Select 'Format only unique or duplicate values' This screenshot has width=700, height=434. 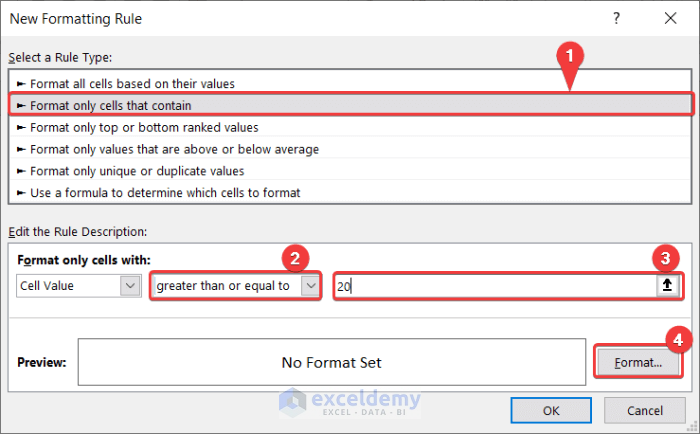137,171
